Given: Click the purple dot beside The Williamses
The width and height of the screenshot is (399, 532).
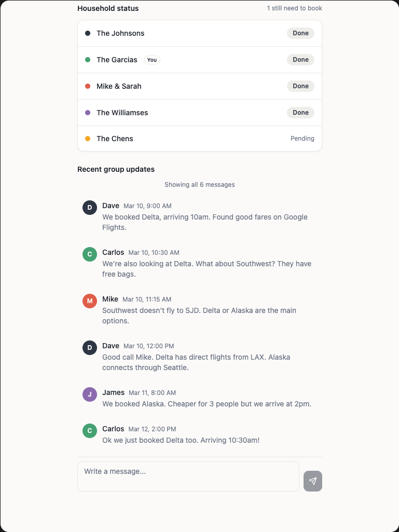Looking at the screenshot, I should (88, 113).
